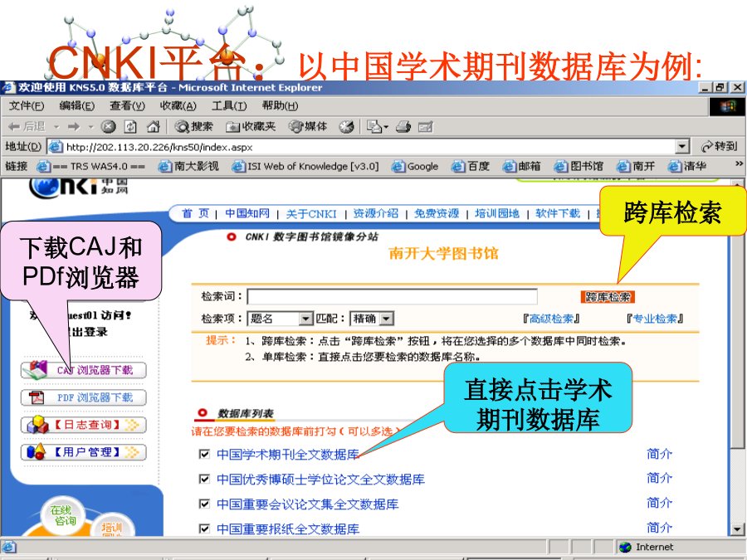Open the 帮助(H) menu
Screen dimensions: 747x560
click(281, 105)
